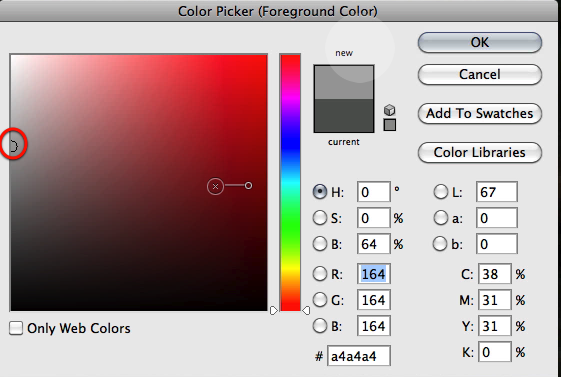This screenshot has height=377, width=561.
Task: Select the G green radio button
Action: 319,300
